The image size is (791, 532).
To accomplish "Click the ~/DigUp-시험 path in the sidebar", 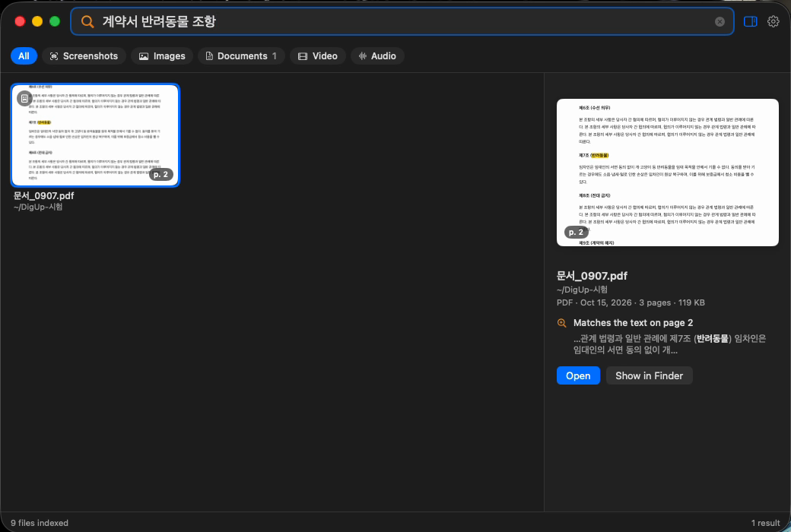I will point(582,290).
